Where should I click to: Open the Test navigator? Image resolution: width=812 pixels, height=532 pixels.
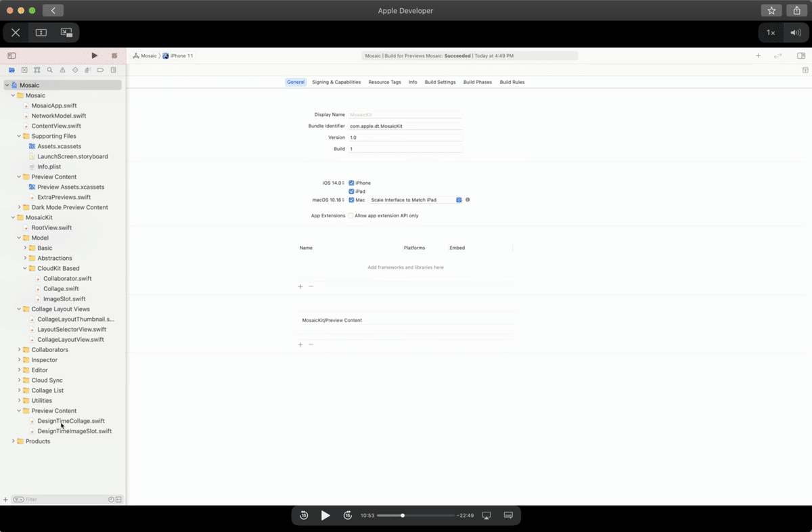click(x=75, y=70)
